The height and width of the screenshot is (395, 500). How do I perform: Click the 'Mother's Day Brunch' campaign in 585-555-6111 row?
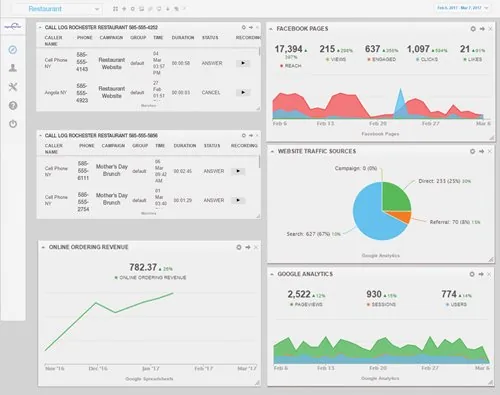112,170
